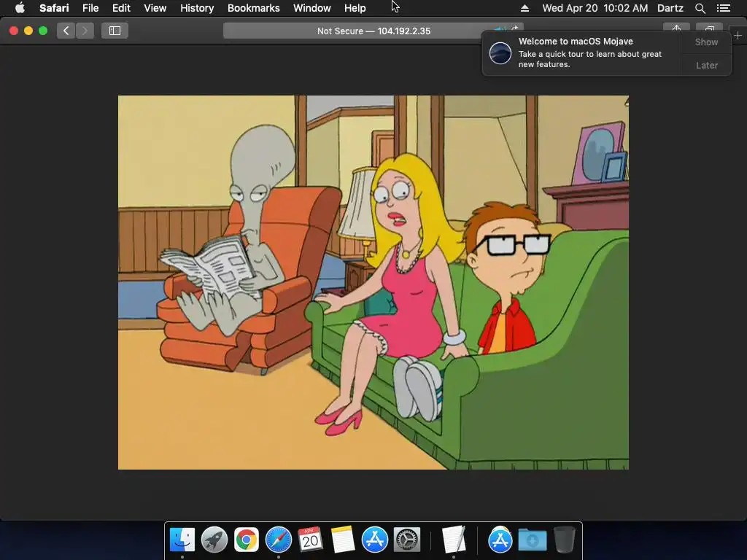
Task: Open the Window menu
Action: [311, 8]
